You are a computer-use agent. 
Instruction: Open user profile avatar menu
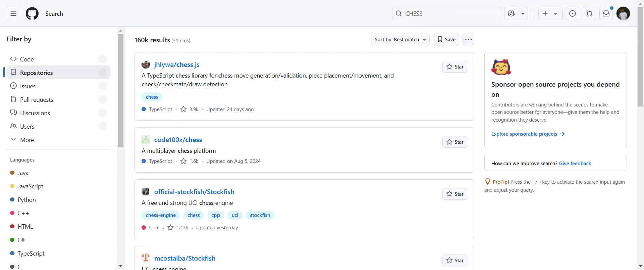coord(623,13)
